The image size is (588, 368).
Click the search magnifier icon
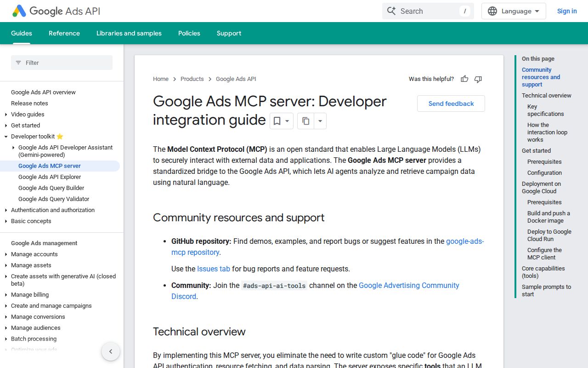[391, 11]
